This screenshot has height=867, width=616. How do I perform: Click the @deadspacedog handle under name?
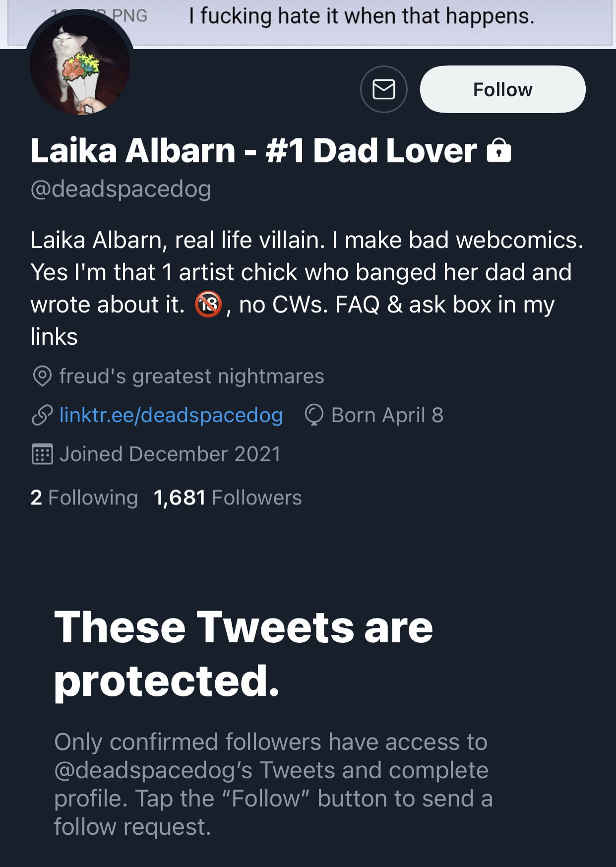tap(121, 189)
